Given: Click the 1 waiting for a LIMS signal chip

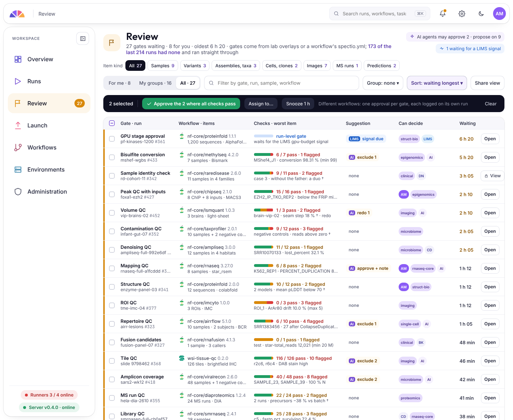Looking at the screenshot, I should click(x=470, y=48).
